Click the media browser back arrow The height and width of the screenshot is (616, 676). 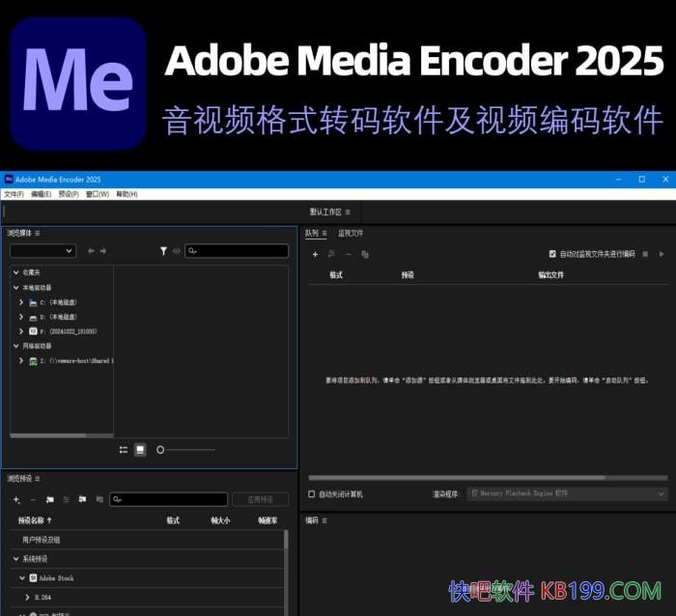91,251
